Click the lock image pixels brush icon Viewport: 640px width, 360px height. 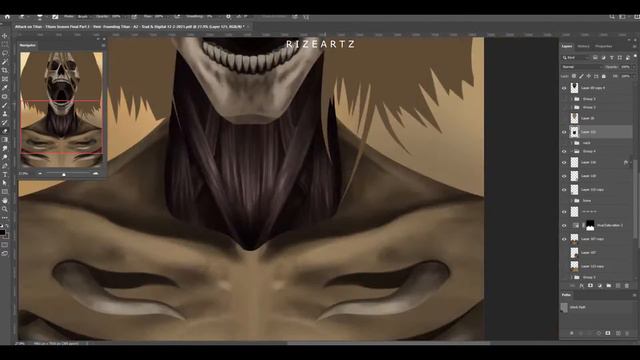[x=581, y=76]
